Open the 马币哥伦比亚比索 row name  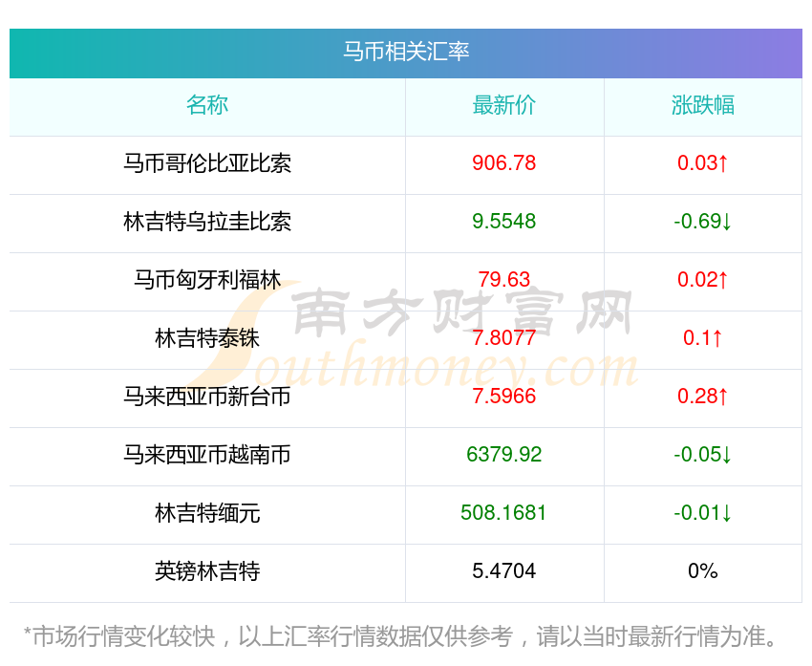tap(207, 163)
